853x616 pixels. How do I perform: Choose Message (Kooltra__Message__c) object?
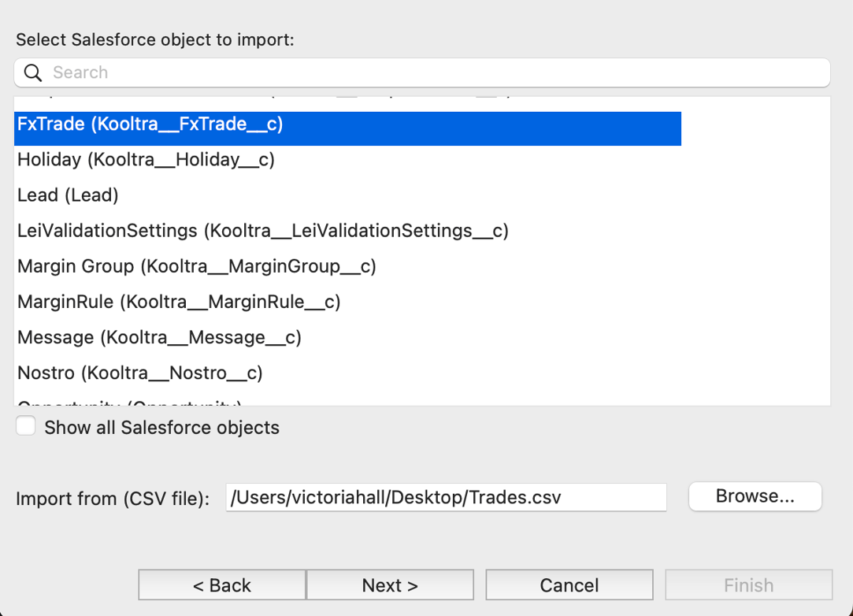(x=347, y=337)
